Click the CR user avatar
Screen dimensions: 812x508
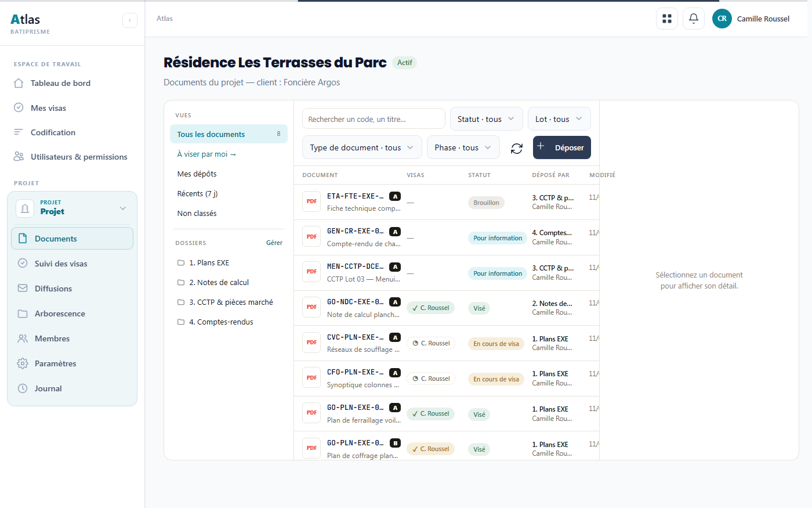(722, 19)
